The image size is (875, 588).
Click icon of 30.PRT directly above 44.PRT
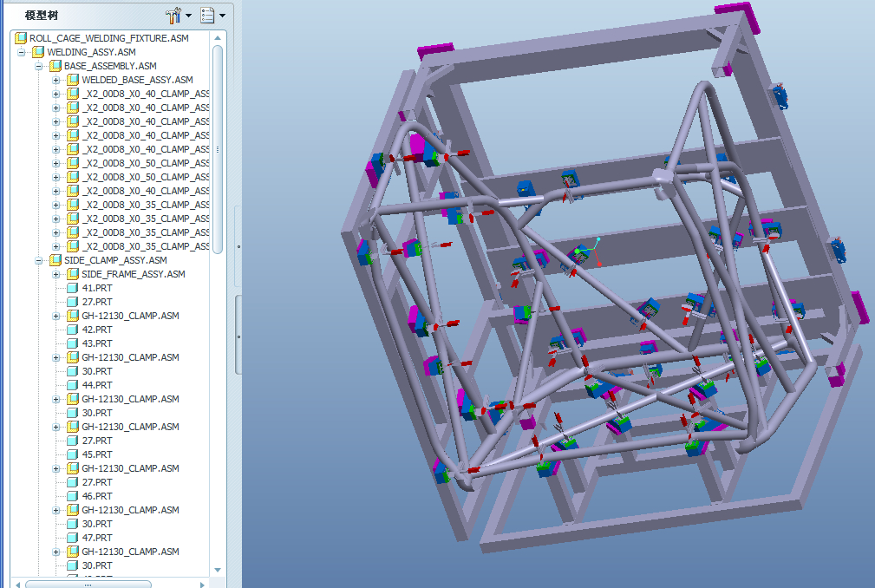73,371
